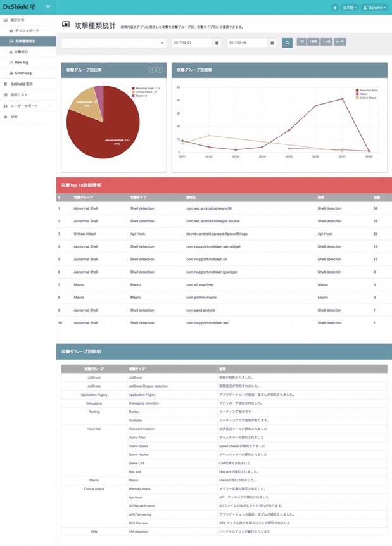The width and height of the screenshot is (392, 546).
Task: Show previous pie chart with left arrow
Action: tap(152, 70)
